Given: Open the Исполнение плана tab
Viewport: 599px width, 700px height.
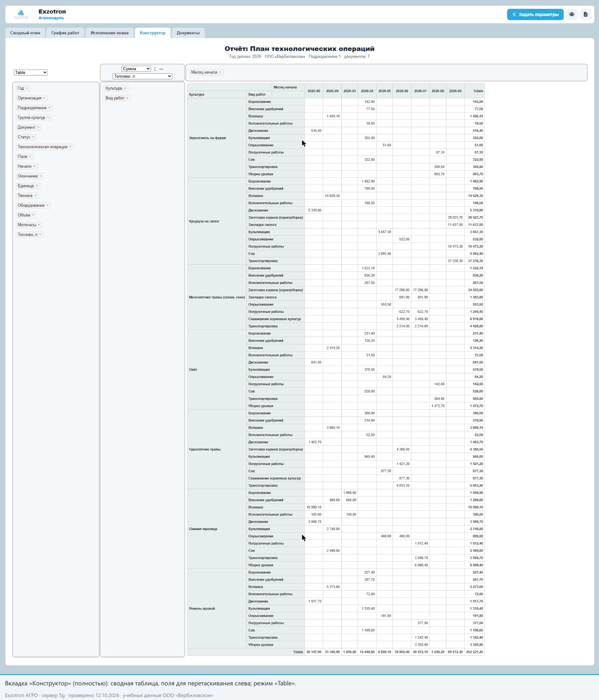Looking at the screenshot, I should (x=109, y=33).
